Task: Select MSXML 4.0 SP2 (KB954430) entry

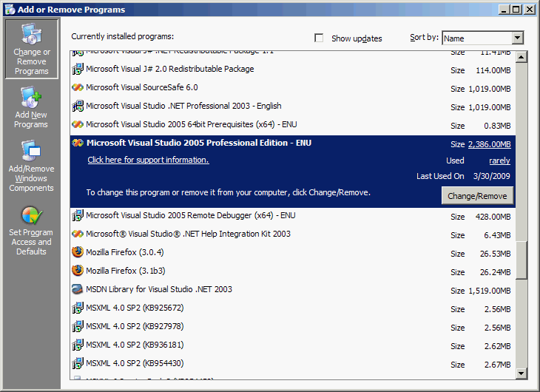Action: tap(292, 364)
